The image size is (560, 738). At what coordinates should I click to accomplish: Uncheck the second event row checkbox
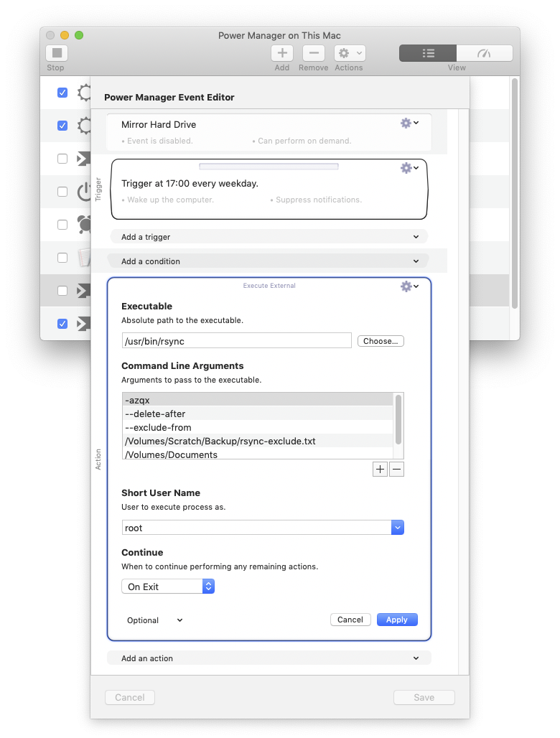pos(62,126)
